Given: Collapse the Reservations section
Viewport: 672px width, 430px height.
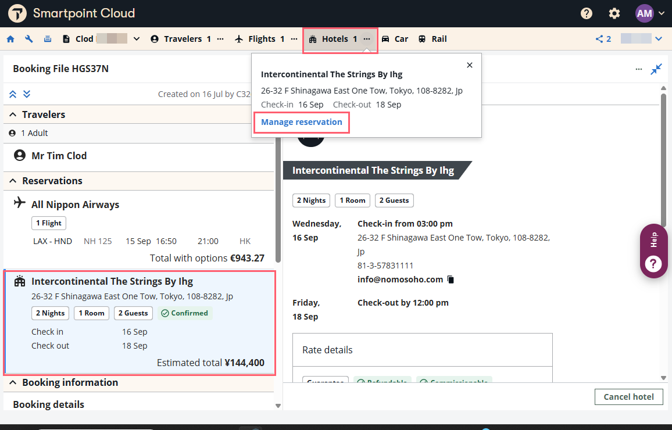Looking at the screenshot, I should (13, 181).
